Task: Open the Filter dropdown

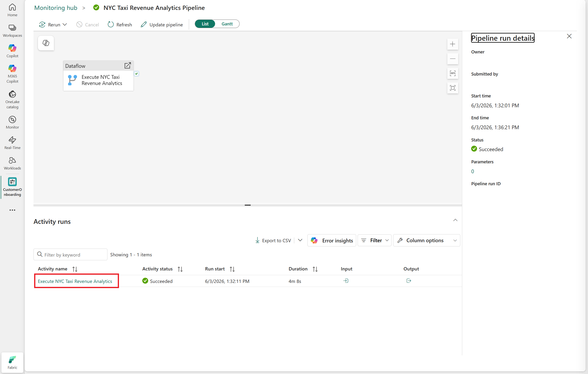Action: click(x=375, y=240)
